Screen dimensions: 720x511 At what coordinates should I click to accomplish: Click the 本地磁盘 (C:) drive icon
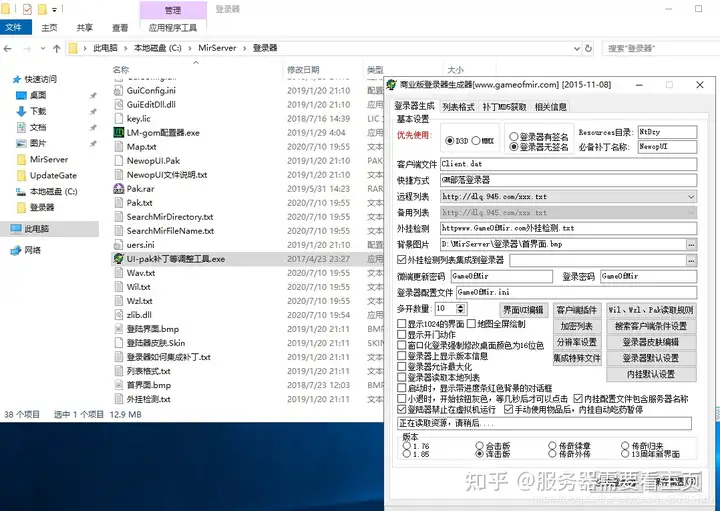pyautogui.click(x=21, y=191)
